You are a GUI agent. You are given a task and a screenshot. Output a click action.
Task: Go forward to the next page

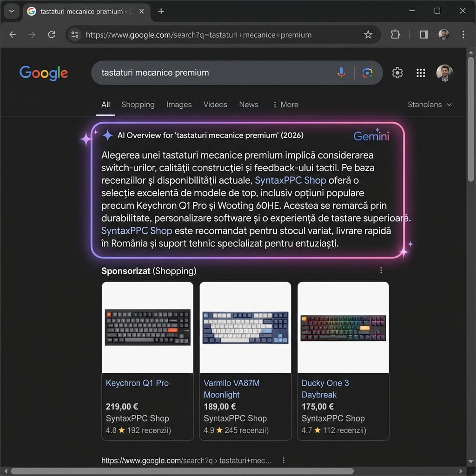pyautogui.click(x=32, y=34)
